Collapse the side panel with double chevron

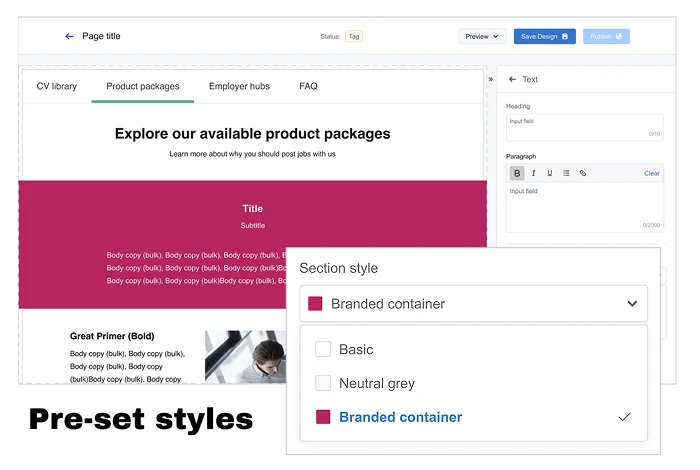click(x=491, y=79)
